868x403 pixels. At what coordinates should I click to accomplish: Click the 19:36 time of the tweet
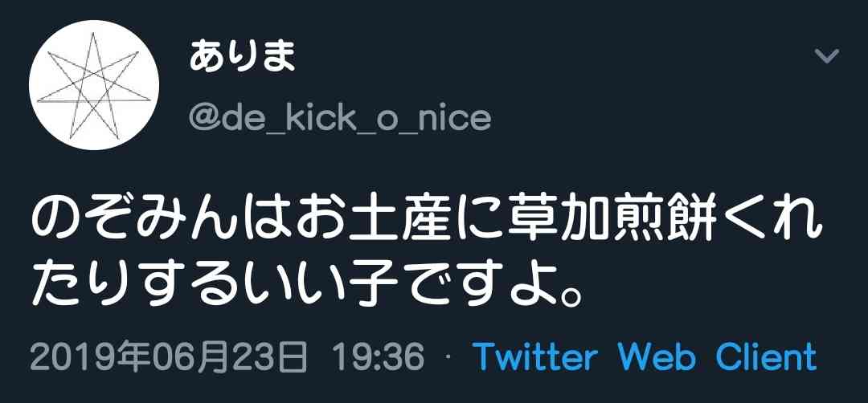click(x=379, y=357)
